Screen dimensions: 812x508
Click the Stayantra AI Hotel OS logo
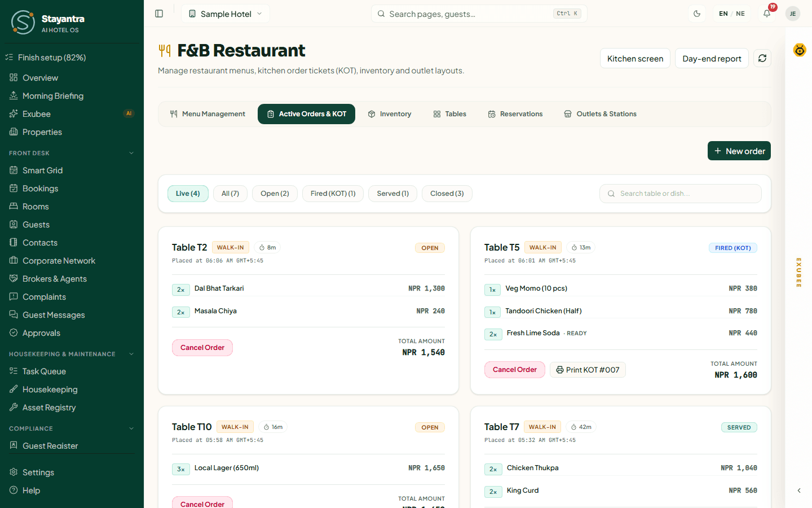pyautogui.click(x=48, y=22)
